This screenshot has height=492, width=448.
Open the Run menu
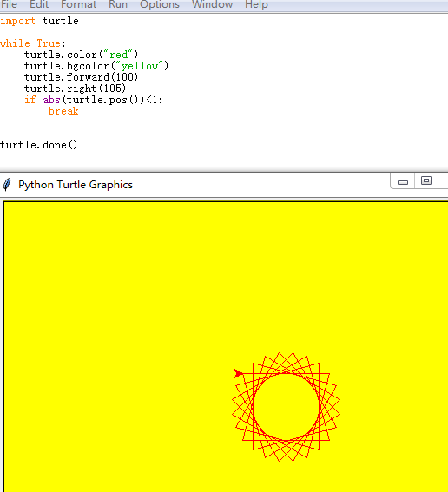[x=118, y=4]
